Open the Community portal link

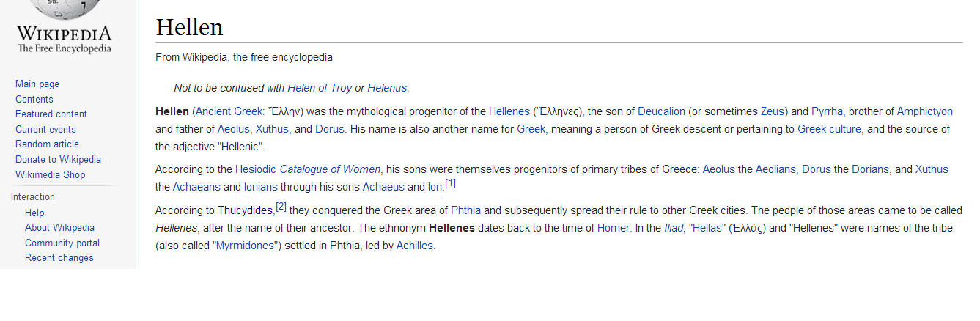(x=62, y=243)
